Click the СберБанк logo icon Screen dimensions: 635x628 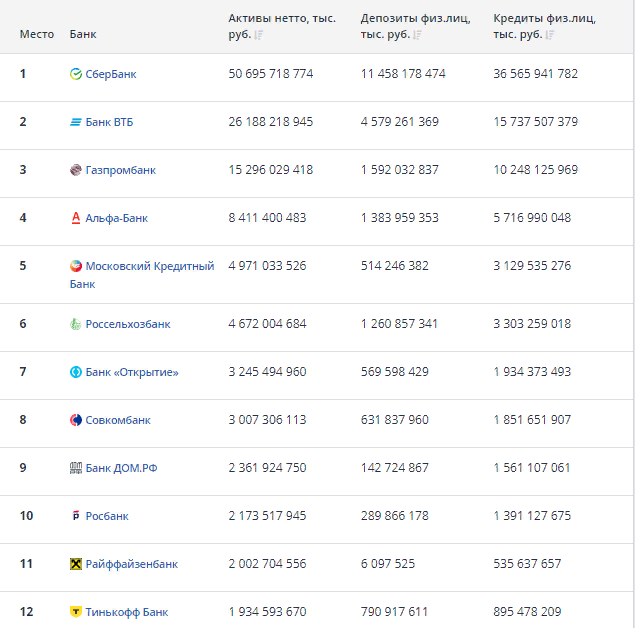click(76, 74)
